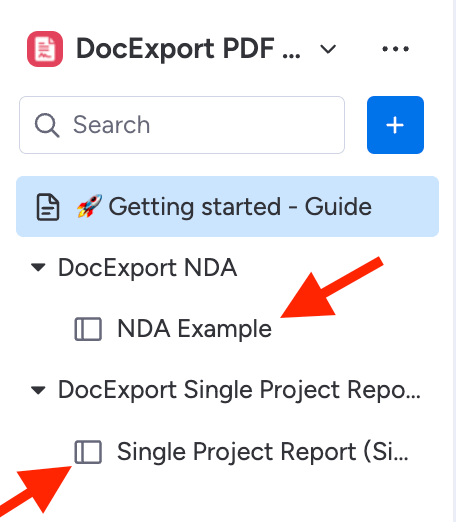Select the DocExport NDA folder label

(x=147, y=268)
